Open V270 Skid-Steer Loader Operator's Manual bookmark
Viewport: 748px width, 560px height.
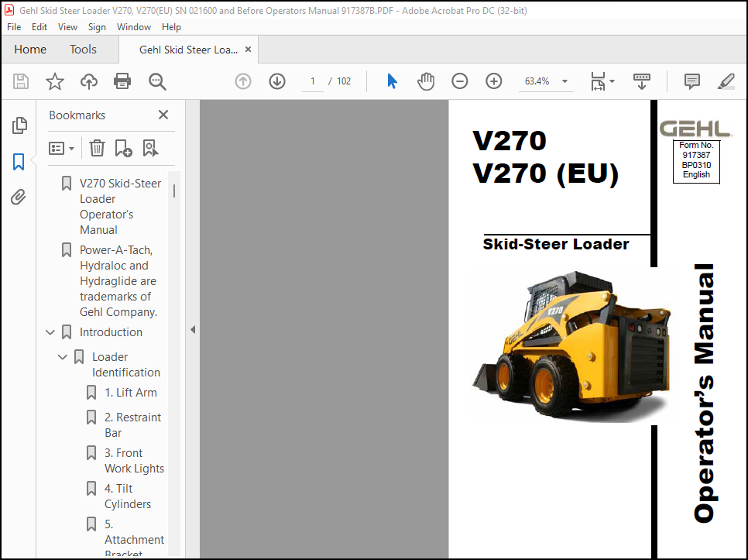[120, 207]
